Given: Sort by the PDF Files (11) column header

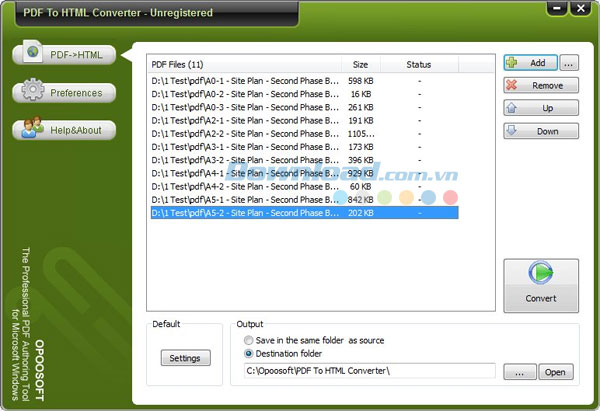Looking at the screenshot, I should (245, 64).
